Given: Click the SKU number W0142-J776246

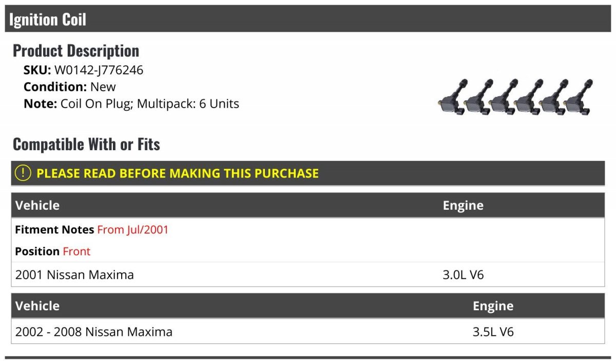Looking at the screenshot, I should (x=99, y=70).
